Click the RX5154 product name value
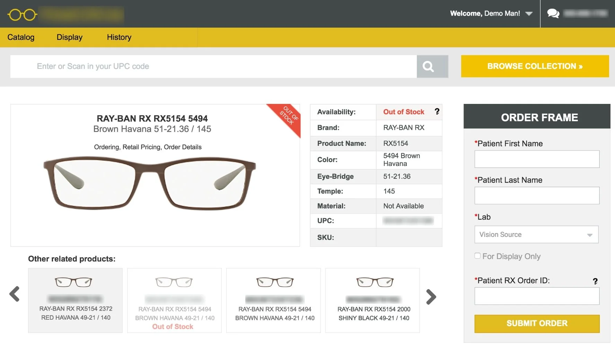Screen dimensions: 615x364 pyautogui.click(x=396, y=143)
